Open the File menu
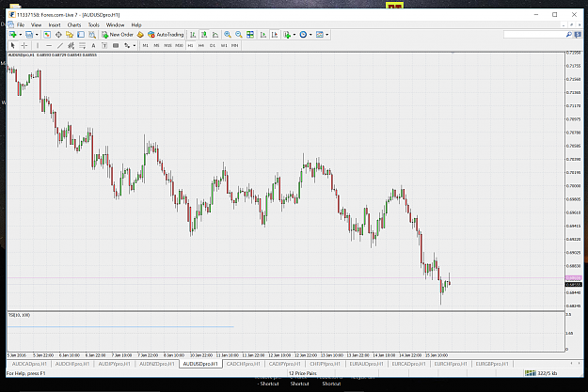Image resolution: width=588 pixels, height=392 pixels. point(21,25)
